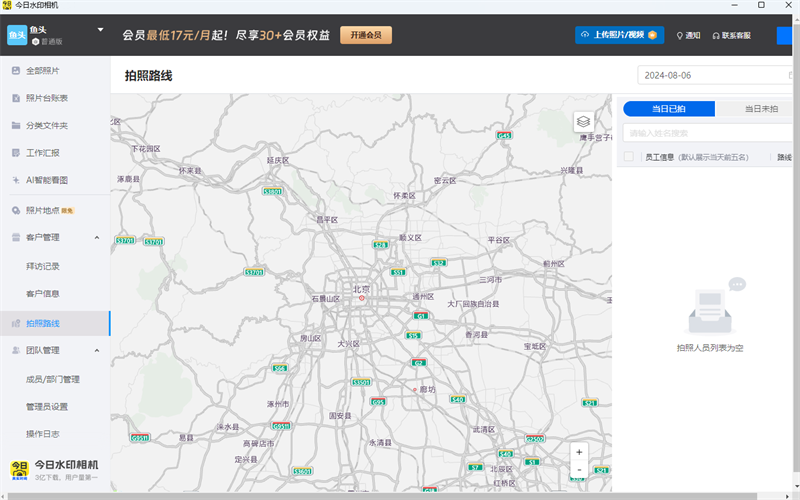Zoom in the map with plus button
This screenshot has width=800, height=500.
(579, 452)
